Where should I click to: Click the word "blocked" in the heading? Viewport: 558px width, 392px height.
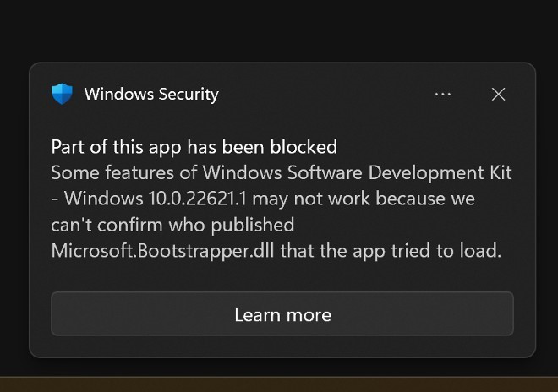304,146
